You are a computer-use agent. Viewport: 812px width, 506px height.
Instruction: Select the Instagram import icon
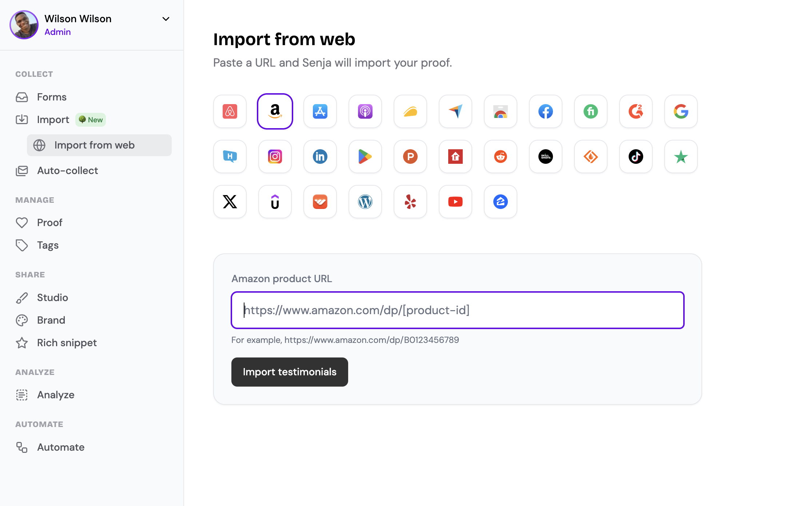(x=275, y=157)
